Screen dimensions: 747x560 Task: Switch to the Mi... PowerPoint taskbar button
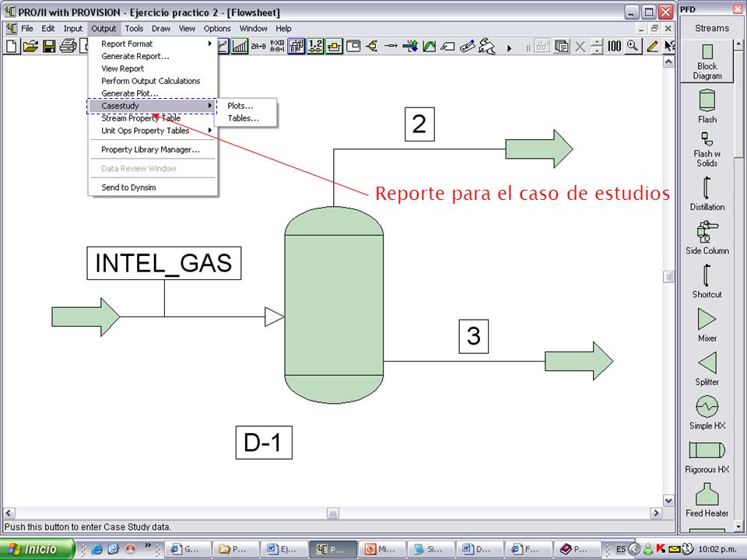pos(381,549)
